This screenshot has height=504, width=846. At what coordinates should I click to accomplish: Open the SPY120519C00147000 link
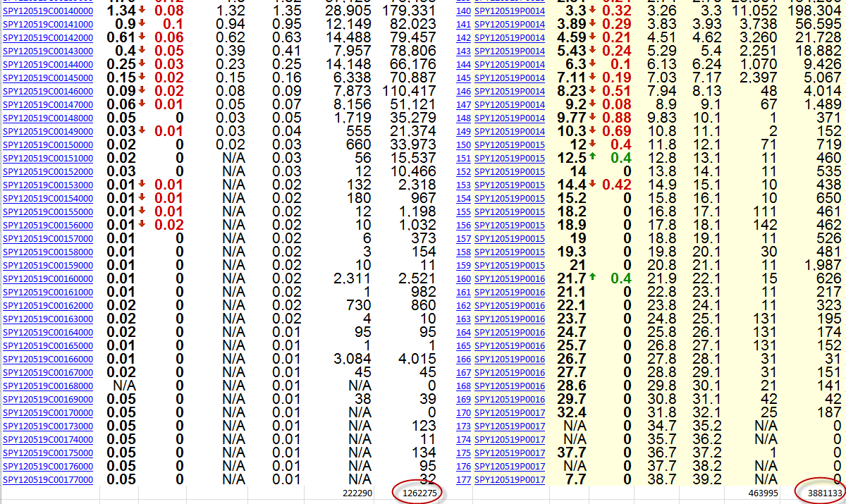(x=48, y=105)
